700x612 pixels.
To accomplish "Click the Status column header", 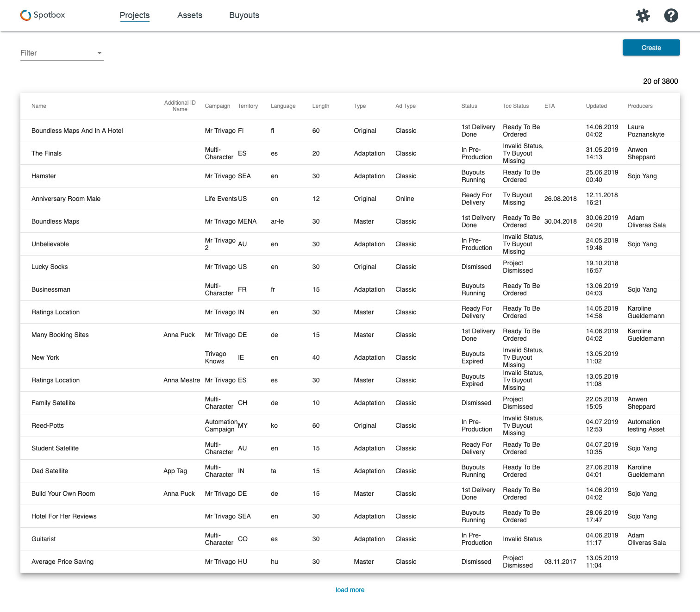I will tap(469, 106).
